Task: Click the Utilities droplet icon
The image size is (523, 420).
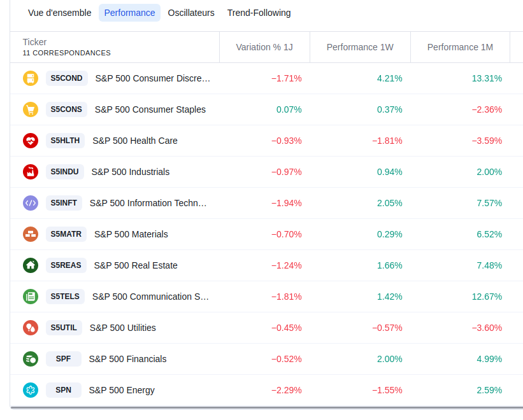Action: coord(31,328)
